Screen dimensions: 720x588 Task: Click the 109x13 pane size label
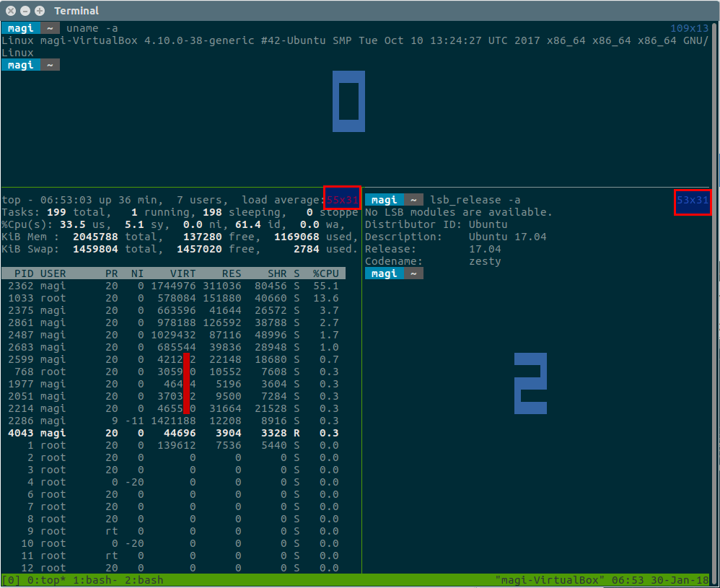(689, 28)
